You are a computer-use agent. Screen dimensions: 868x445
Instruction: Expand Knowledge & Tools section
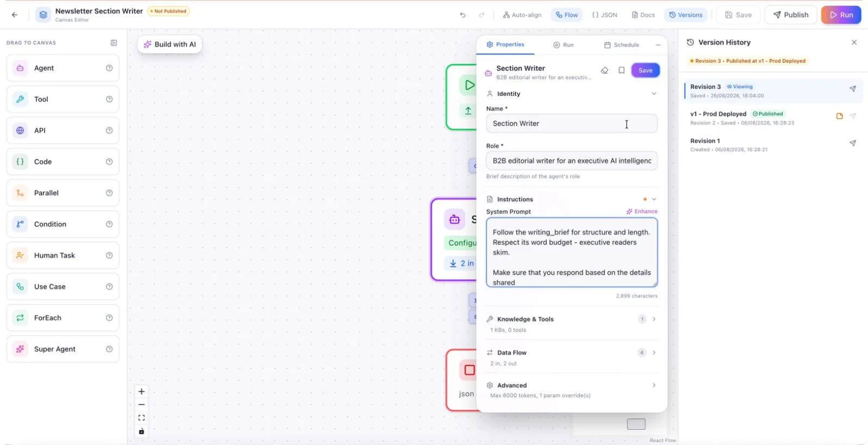coord(654,319)
